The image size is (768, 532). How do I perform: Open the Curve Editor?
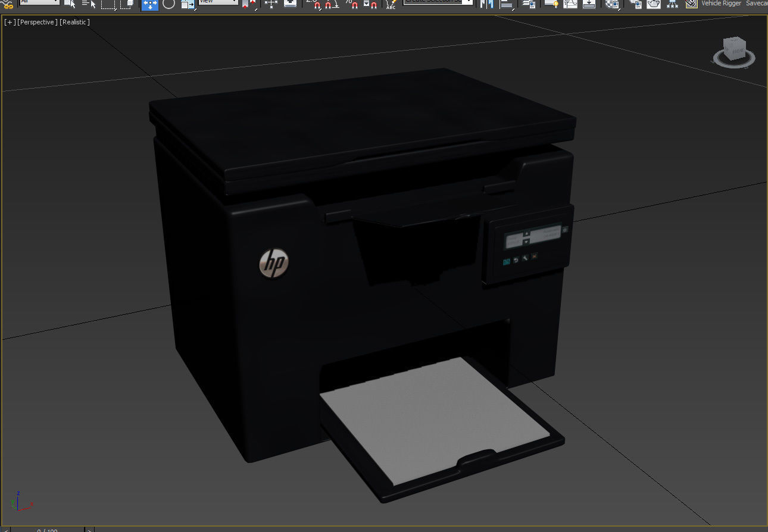coord(570,4)
